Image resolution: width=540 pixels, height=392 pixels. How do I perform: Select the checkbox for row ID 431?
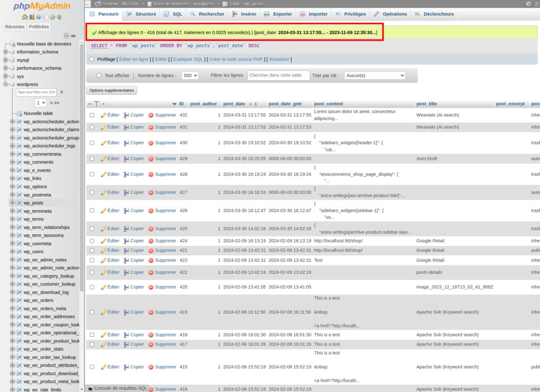[x=92, y=127]
